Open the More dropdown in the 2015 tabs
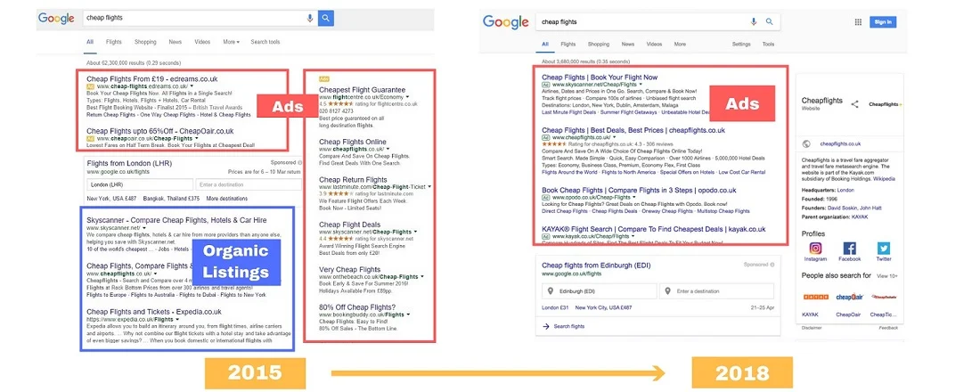Image resolution: width=980 pixels, height=392 pixels. coord(231,42)
